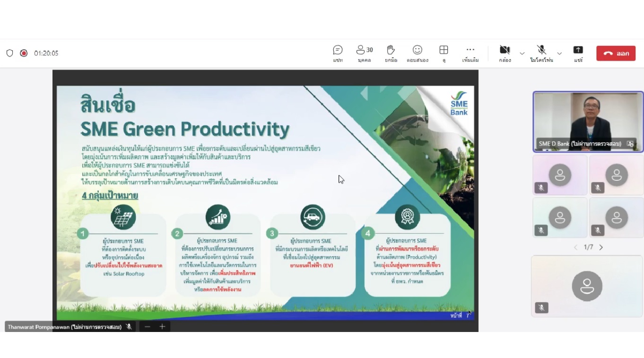Click the shield security icon
This screenshot has width=644, height=358.
[x=9, y=53]
